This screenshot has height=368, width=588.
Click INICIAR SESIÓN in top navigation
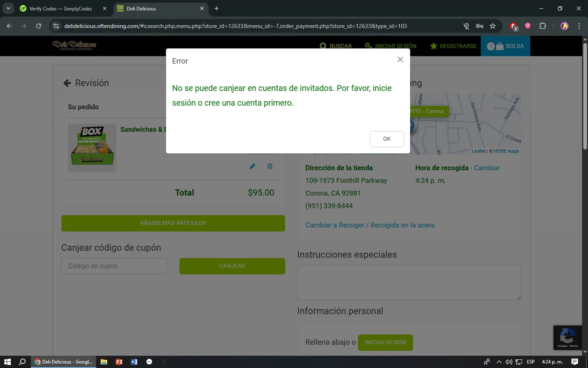tap(390, 46)
